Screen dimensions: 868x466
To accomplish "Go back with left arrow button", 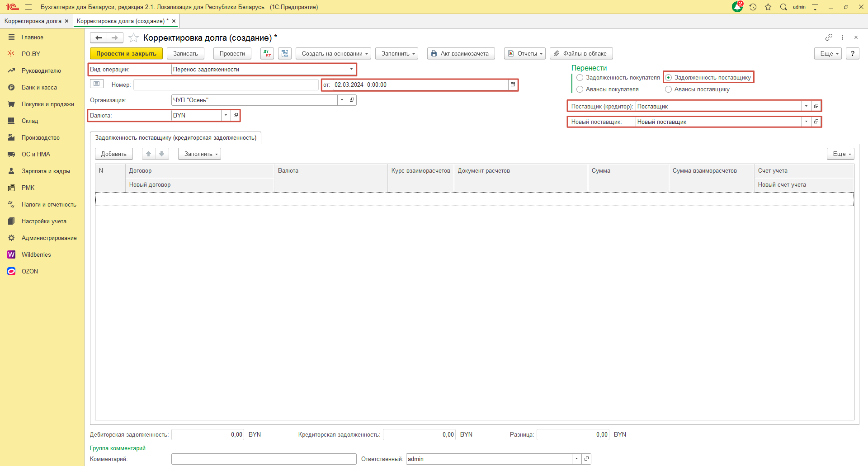I will [x=99, y=38].
